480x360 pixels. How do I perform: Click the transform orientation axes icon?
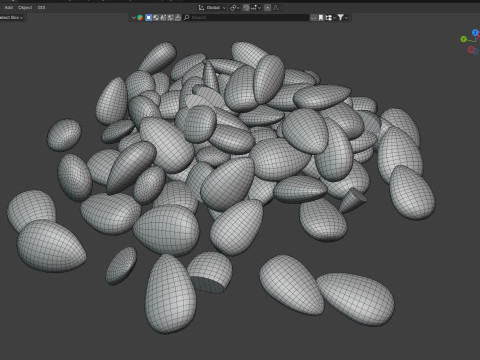pyautogui.click(x=201, y=8)
